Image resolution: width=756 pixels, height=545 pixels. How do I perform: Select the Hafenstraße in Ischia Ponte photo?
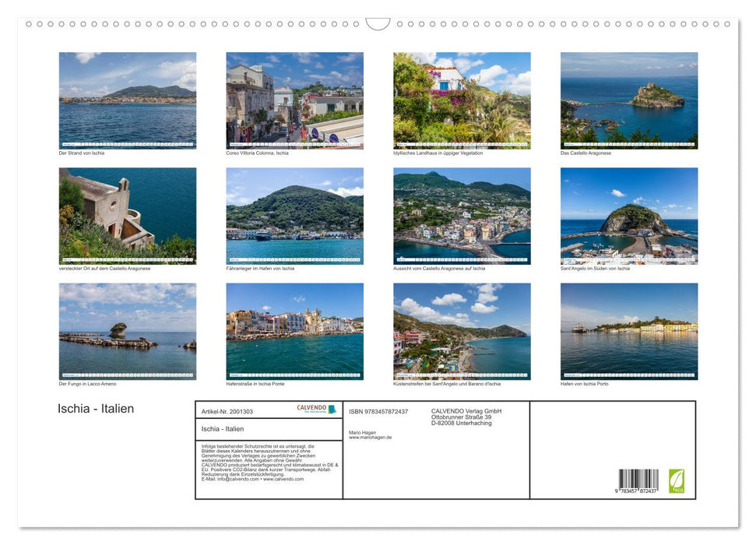pyautogui.click(x=294, y=331)
